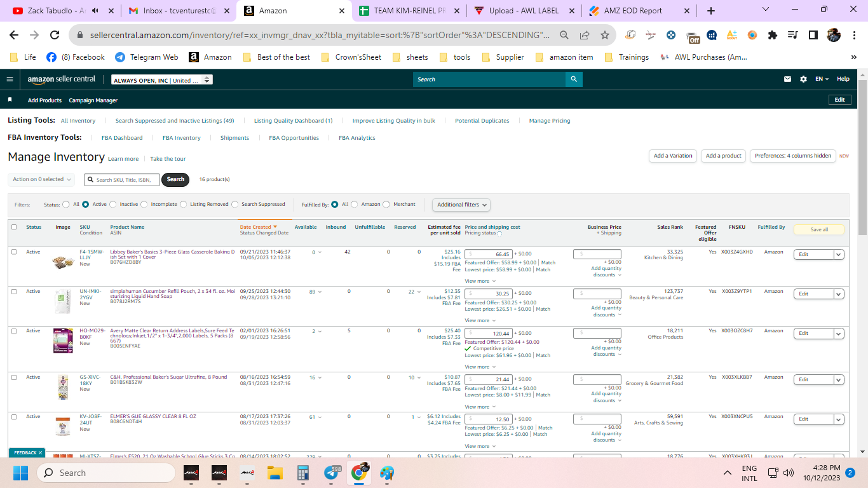Select Fulfilled By Merchant radio button
Screen dimensions: 868x488
point(387,204)
